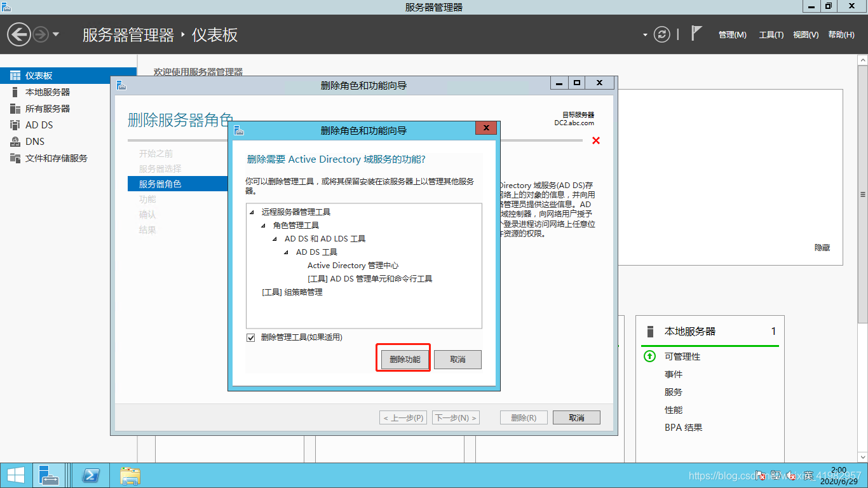Click BPA 结果 in the 本地服务器 tile
Screen dimensions: 868x488
coord(684,428)
